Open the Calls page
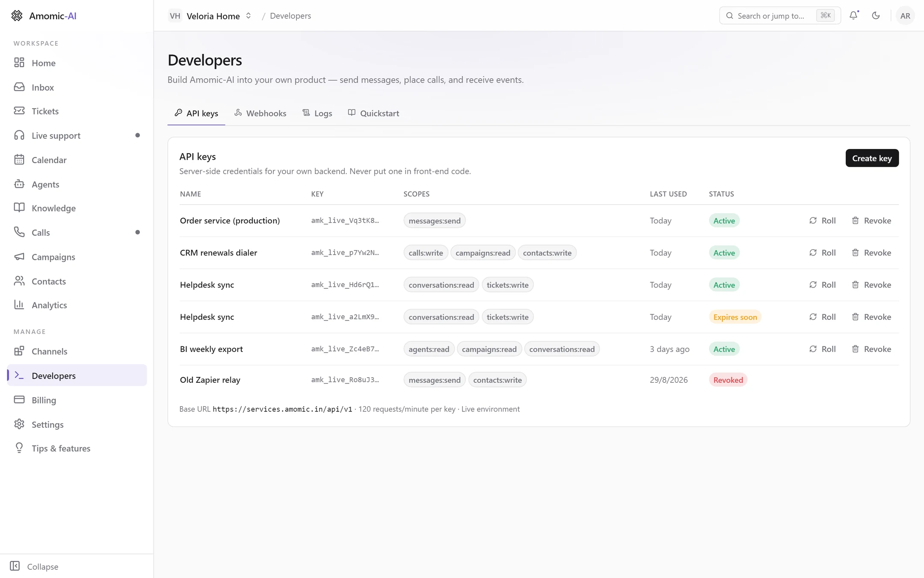 (77, 232)
